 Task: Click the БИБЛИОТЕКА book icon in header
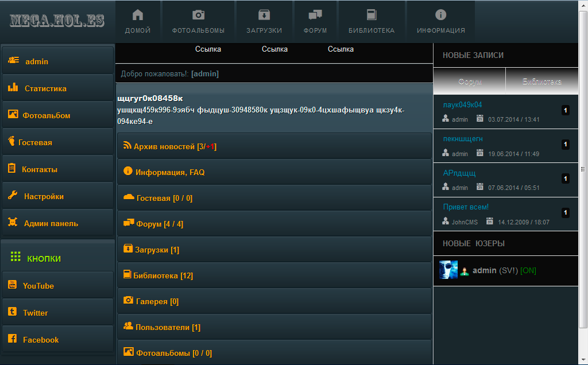coord(372,15)
